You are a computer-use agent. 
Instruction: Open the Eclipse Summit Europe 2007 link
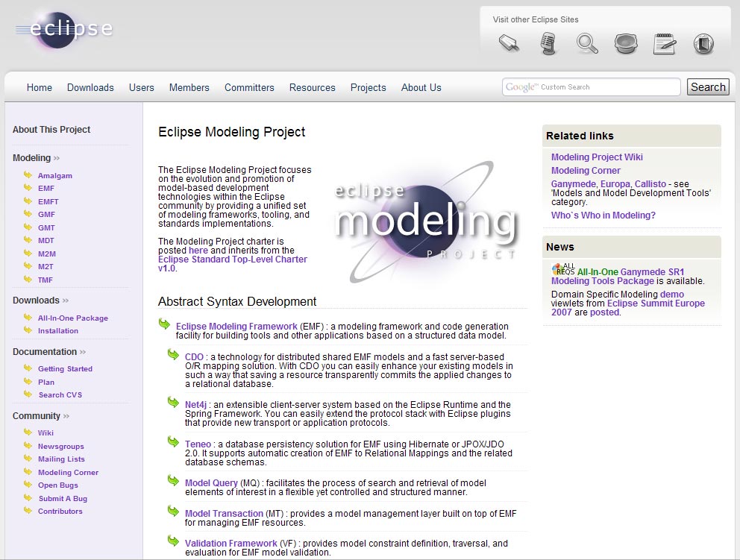tap(628, 308)
